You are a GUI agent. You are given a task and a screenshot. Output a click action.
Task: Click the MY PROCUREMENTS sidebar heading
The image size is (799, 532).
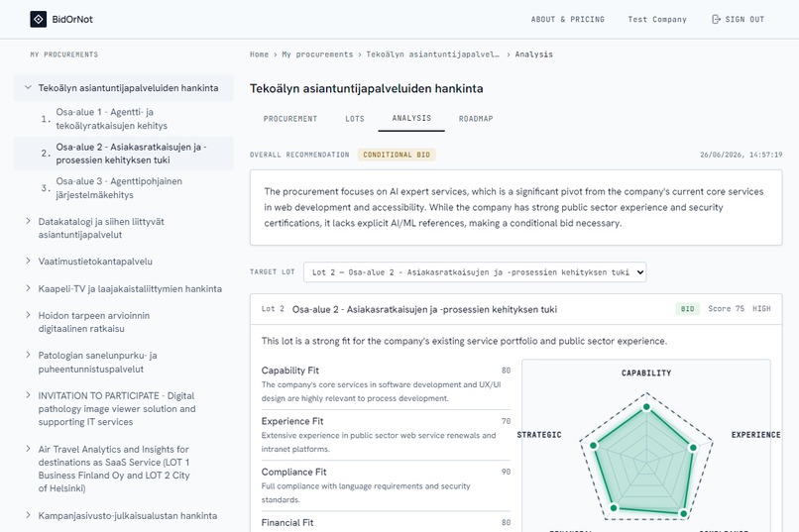point(63,54)
